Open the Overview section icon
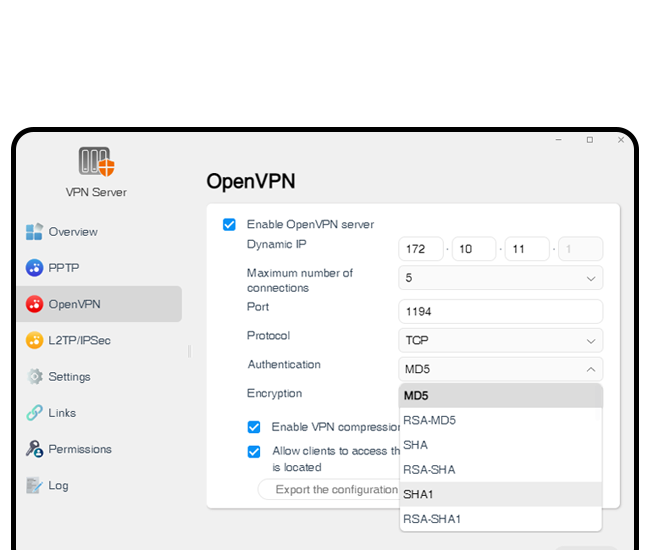Image resolution: width=648 pixels, height=550 pixels. coord(35,232)
